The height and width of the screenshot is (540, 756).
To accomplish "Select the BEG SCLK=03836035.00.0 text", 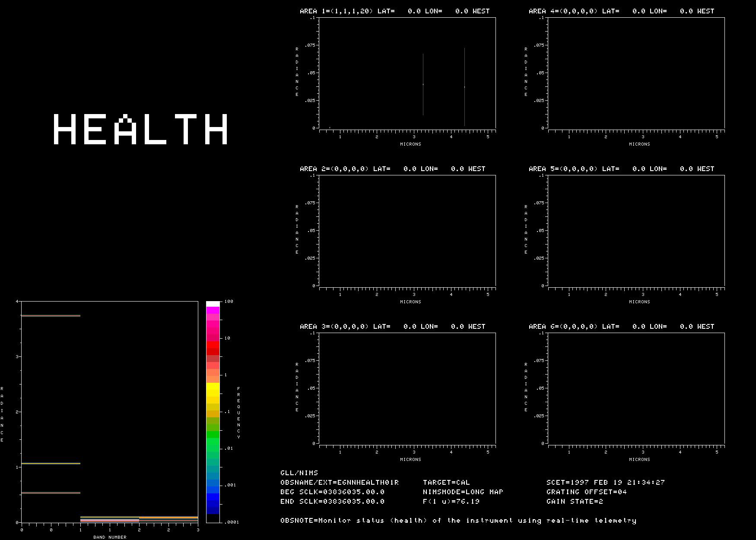I will 332,492.
